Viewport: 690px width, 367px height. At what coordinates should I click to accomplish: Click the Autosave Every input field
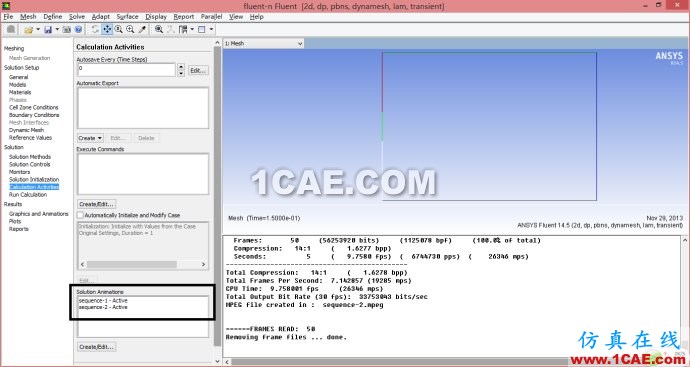tap(127, 70)
